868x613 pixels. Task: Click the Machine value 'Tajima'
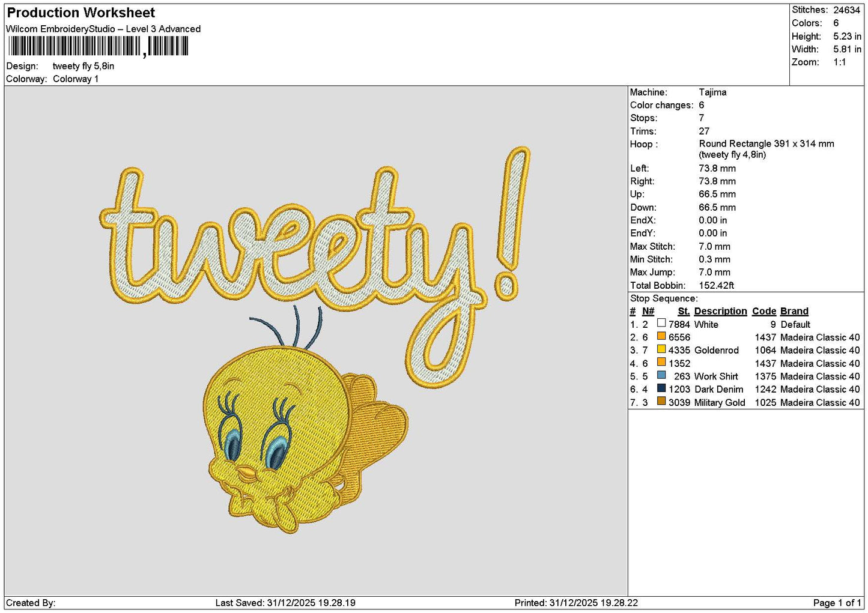712,92
